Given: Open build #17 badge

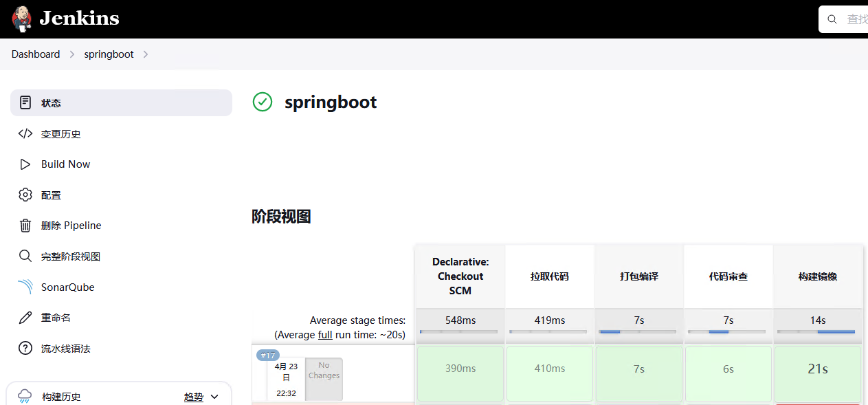Looking at the screenshot, I should click(268, 355).
